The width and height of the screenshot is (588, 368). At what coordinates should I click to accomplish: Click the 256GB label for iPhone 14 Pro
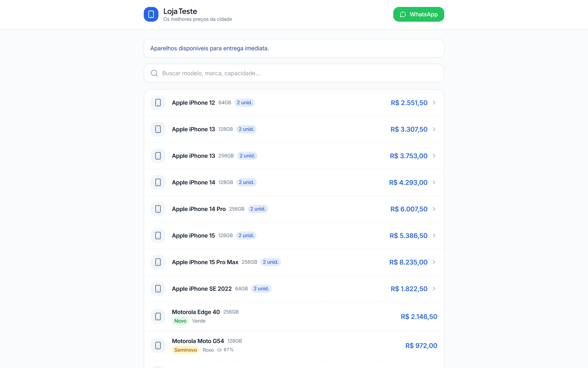pos(237,209)
